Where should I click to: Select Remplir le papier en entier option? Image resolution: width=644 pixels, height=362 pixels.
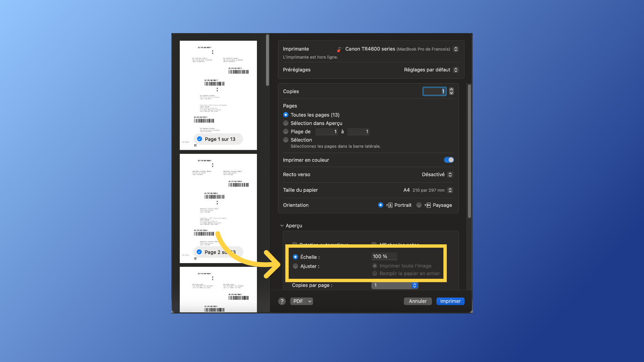pos(375,274)
